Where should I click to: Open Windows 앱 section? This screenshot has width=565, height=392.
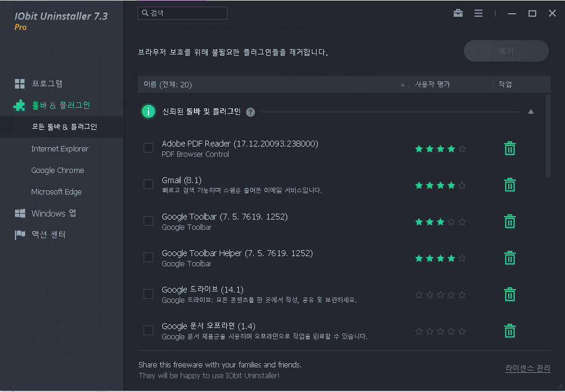[54, 213]
